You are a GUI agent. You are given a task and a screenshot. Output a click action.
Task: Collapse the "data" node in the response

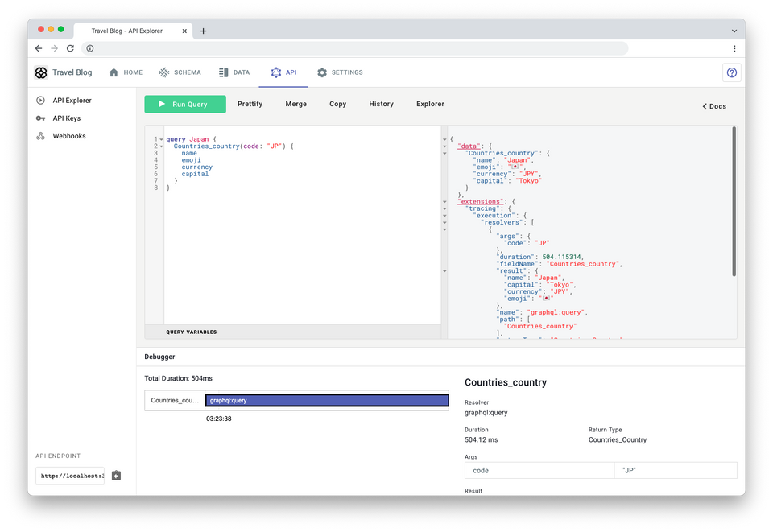click(445, 146)
